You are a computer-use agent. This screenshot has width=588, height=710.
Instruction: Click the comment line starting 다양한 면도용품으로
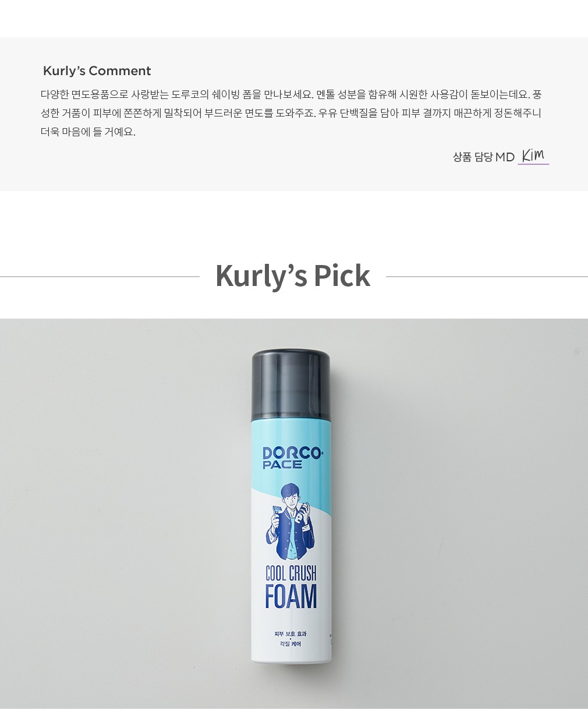[291, 94]
